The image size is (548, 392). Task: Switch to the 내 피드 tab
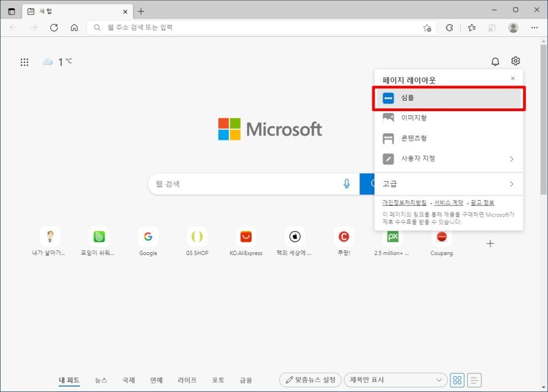(69, 380)
